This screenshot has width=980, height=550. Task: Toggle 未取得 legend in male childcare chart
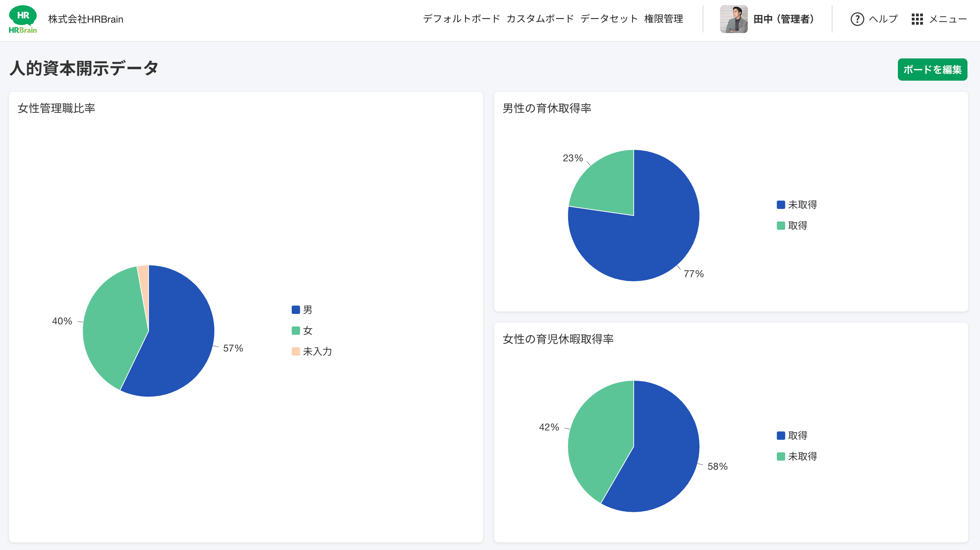pyautogui.click(x=781, y=205)
